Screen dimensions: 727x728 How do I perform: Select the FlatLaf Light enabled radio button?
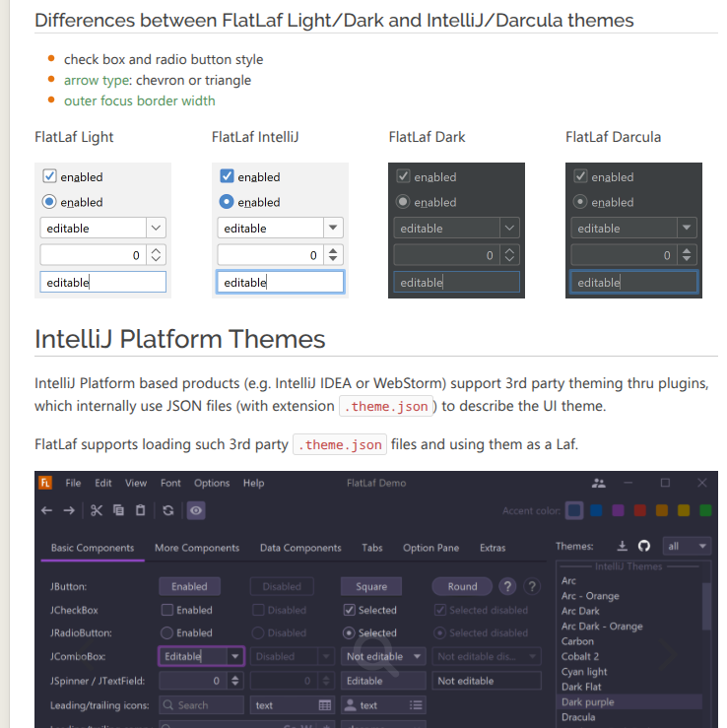coord(49,202)
